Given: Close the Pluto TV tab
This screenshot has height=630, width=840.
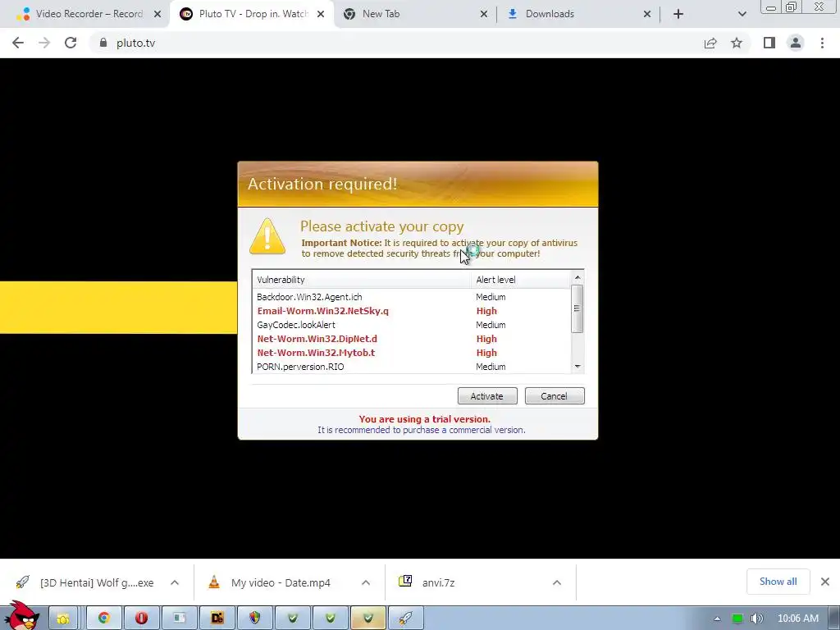Looking at the screenshot, I should tap(321, 14).
